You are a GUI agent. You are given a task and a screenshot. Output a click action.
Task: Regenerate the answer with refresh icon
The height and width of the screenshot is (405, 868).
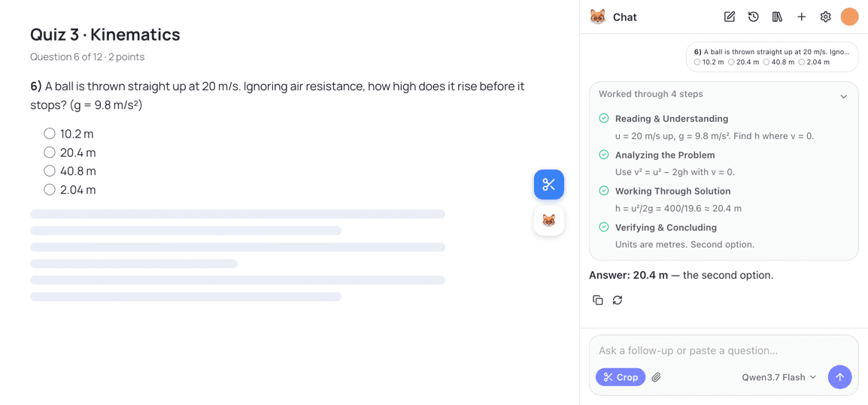point(618,300)
